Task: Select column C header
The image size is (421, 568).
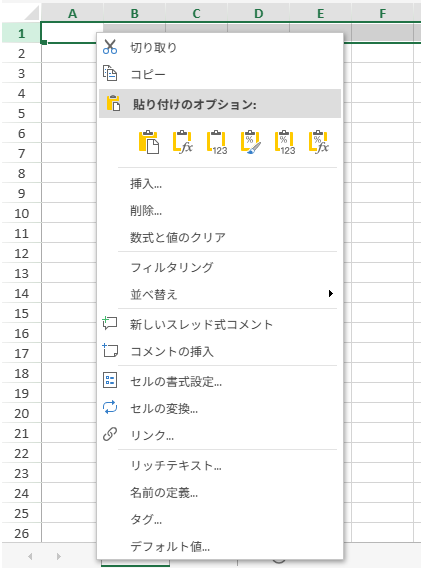Action: [x=196, y=13]
